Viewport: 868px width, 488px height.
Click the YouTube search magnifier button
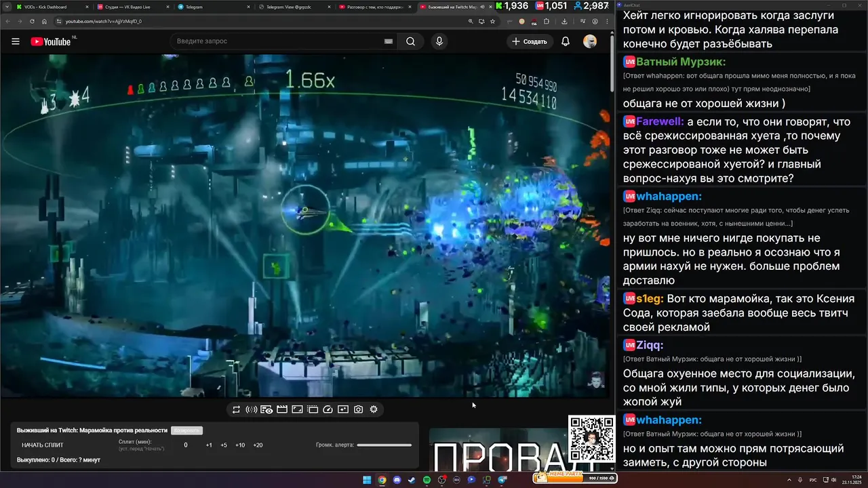(x=410, y=41)
